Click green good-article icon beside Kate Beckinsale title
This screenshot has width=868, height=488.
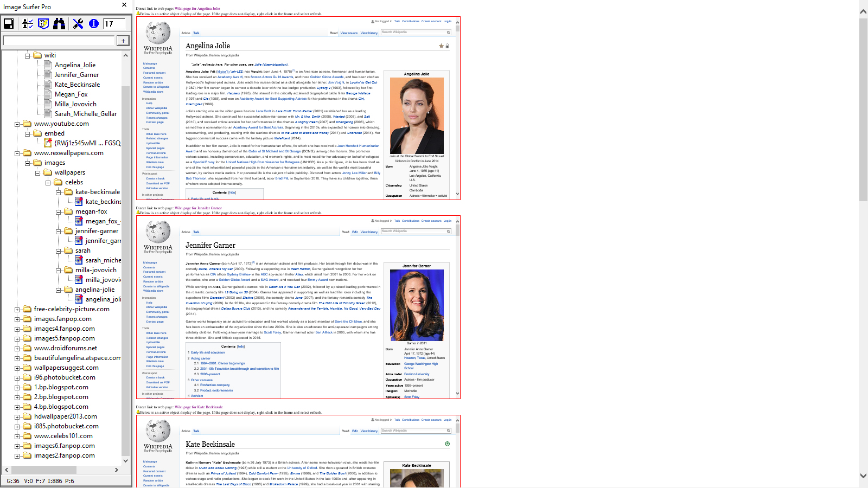pyautogui.click(x=448, y=444)
